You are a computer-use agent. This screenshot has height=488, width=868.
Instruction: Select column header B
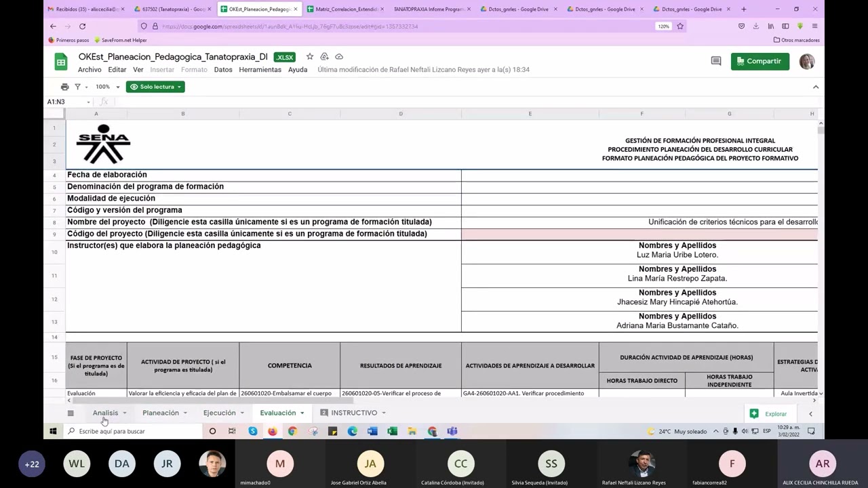coord(182,114)
